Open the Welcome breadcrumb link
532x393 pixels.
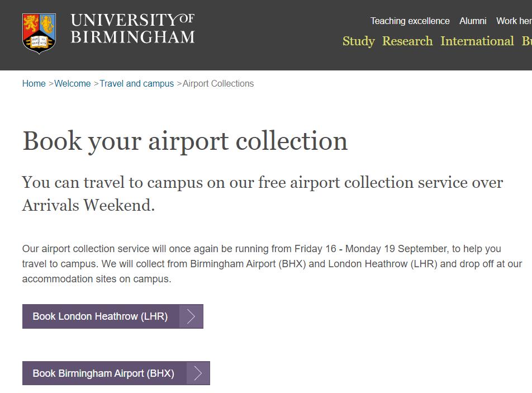73,83
